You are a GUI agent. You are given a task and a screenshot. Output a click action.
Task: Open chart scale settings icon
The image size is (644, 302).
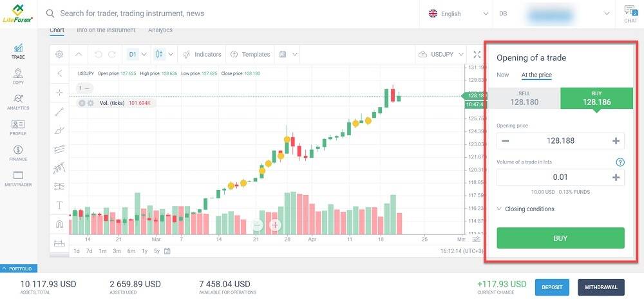[x=476, y=240]
